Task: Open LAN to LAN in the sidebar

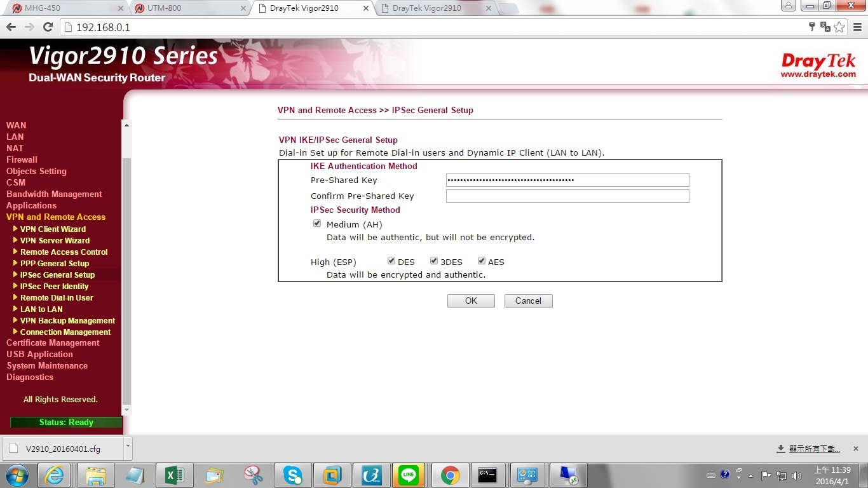Action: 41,309
